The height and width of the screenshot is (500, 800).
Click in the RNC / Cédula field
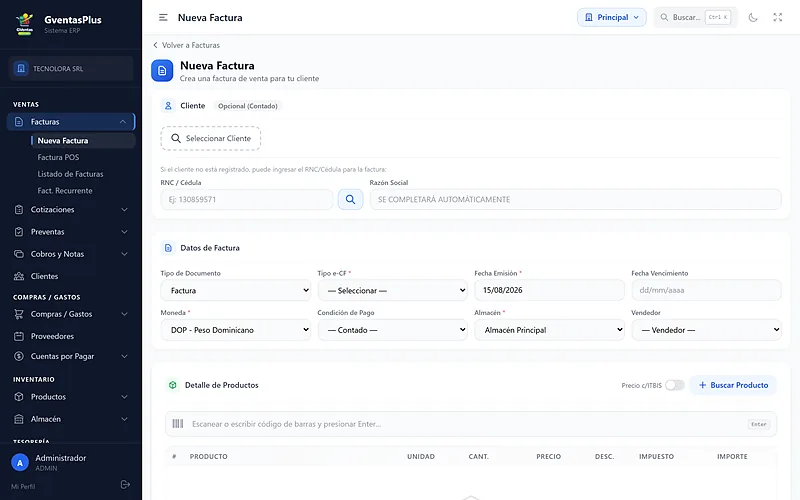click(246, 199)
